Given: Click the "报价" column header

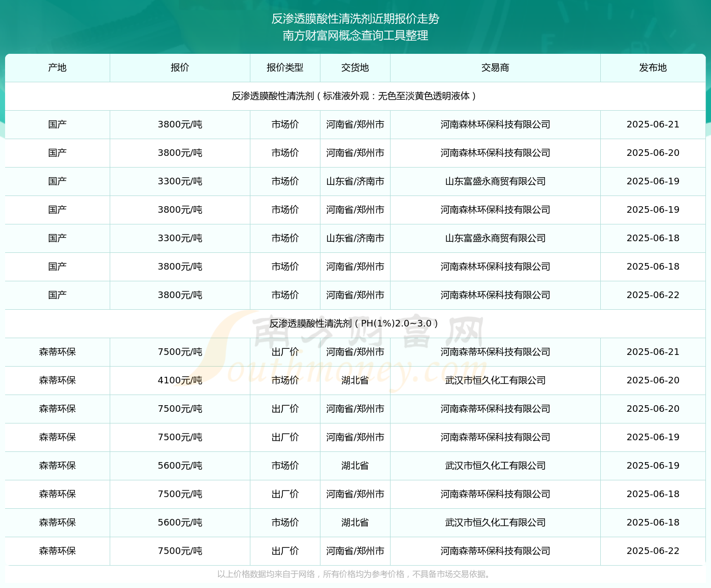Looking at the screenshot, I should [180, 68].
